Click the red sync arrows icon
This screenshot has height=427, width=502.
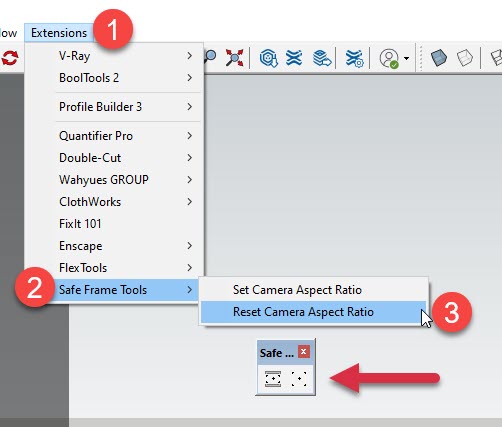tap(9, 58)
